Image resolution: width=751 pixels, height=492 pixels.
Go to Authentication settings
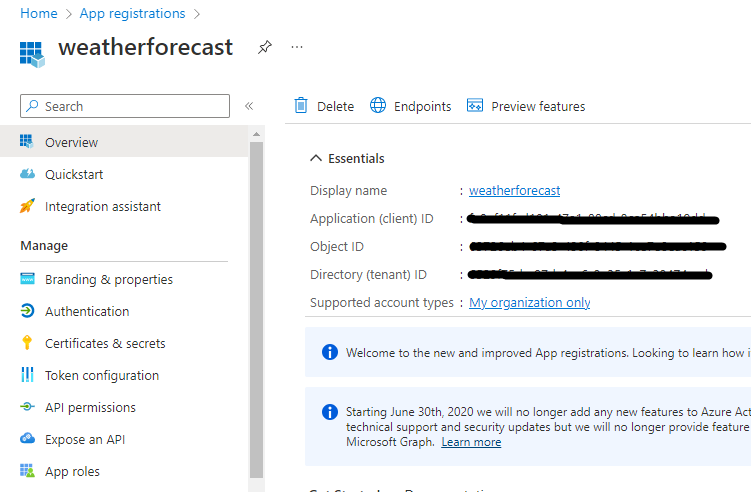pos(87,311)
